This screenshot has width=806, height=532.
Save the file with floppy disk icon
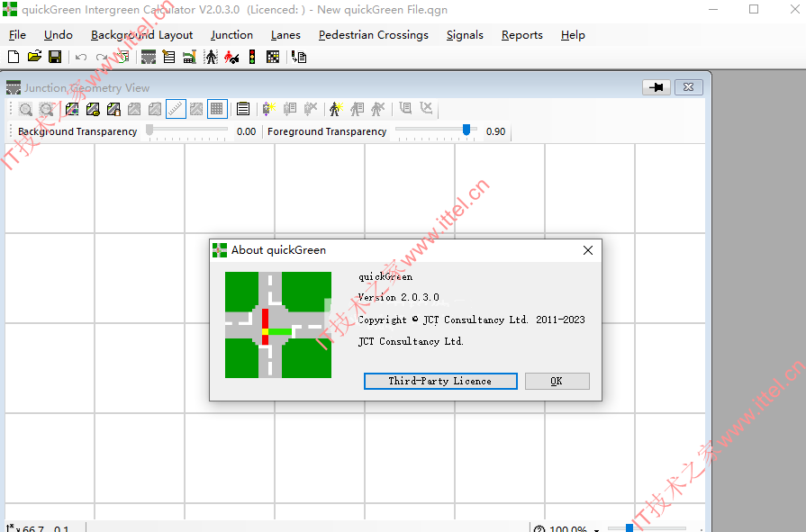point(55,57)
